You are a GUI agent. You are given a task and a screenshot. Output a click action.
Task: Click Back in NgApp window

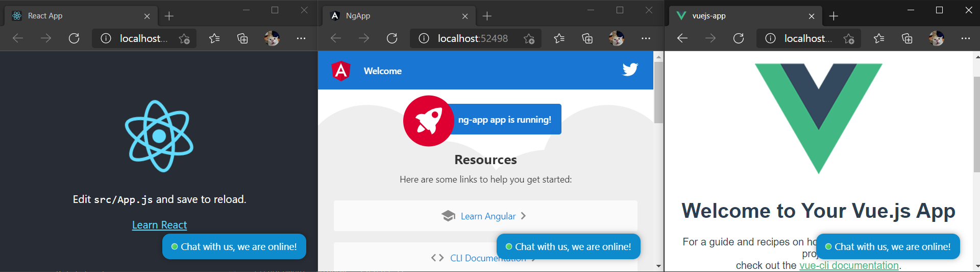click(x=336, y=38)
